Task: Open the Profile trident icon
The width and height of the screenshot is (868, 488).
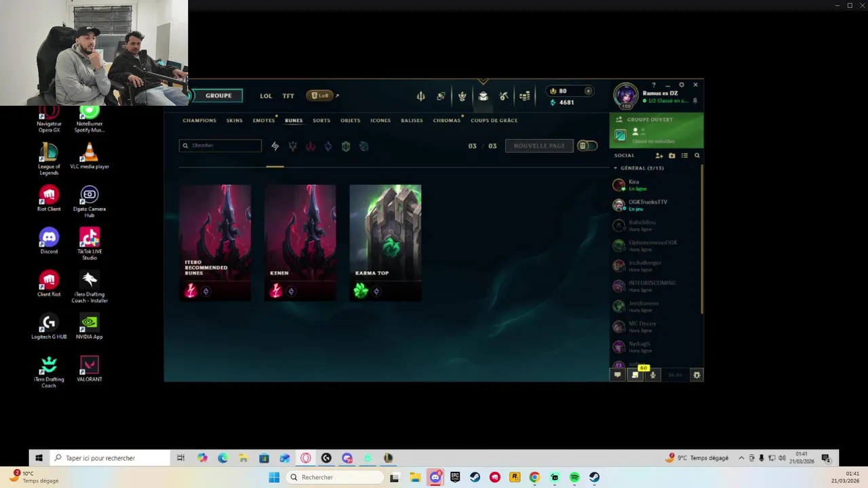Action: coord(420,96)
